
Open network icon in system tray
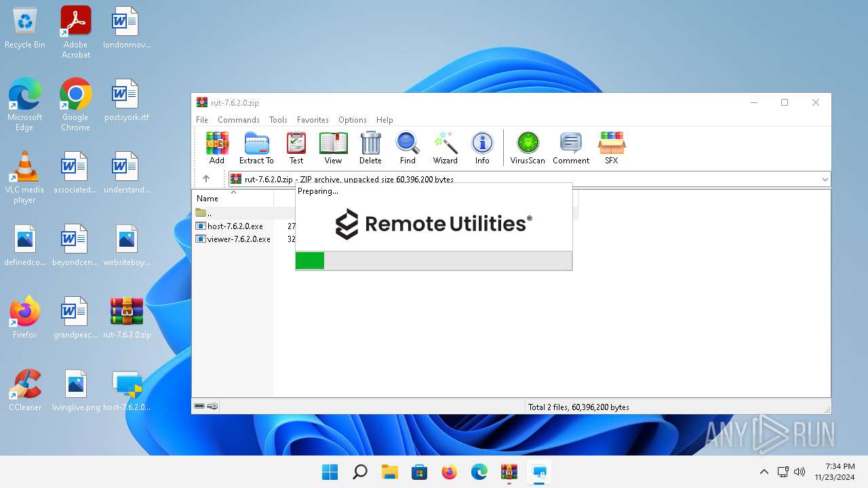[x=783, y=472]
